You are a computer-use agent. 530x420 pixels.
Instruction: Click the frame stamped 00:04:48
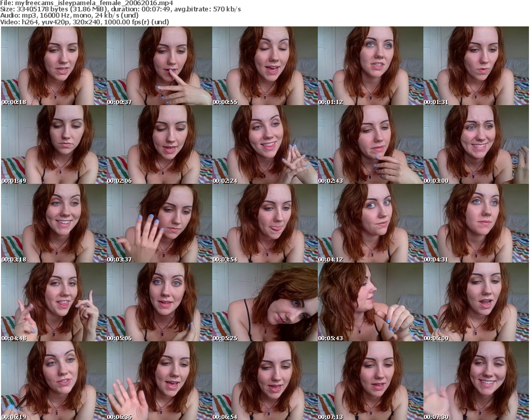54,302
